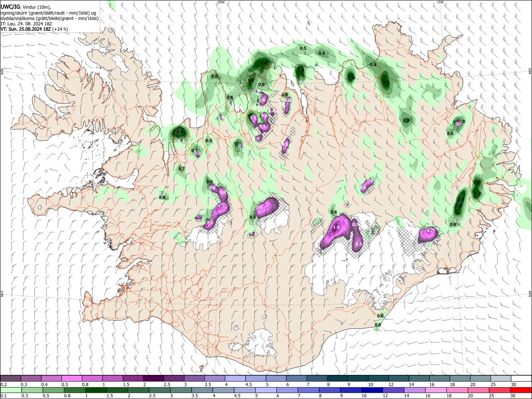Click the '1.3' rainfall value in the northeast

(386, 83)
